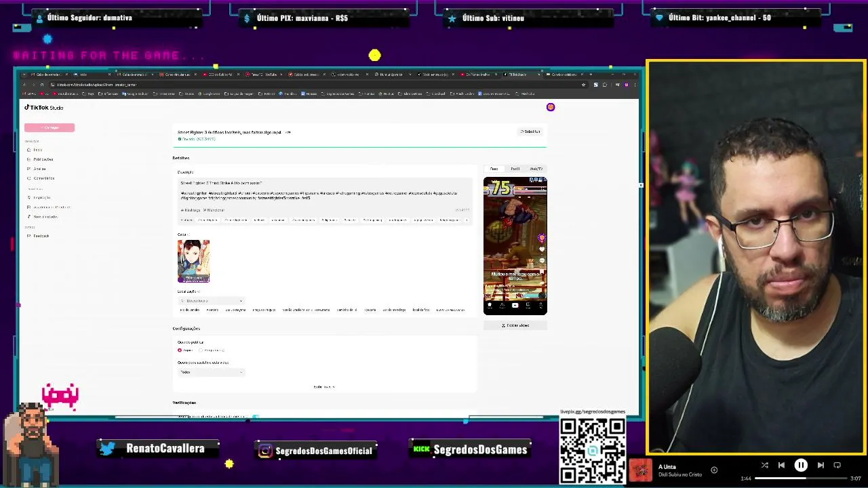Select the Agora publish radio button
The height and width of the screenshot is (488, 868).
[x=180, y=350]
